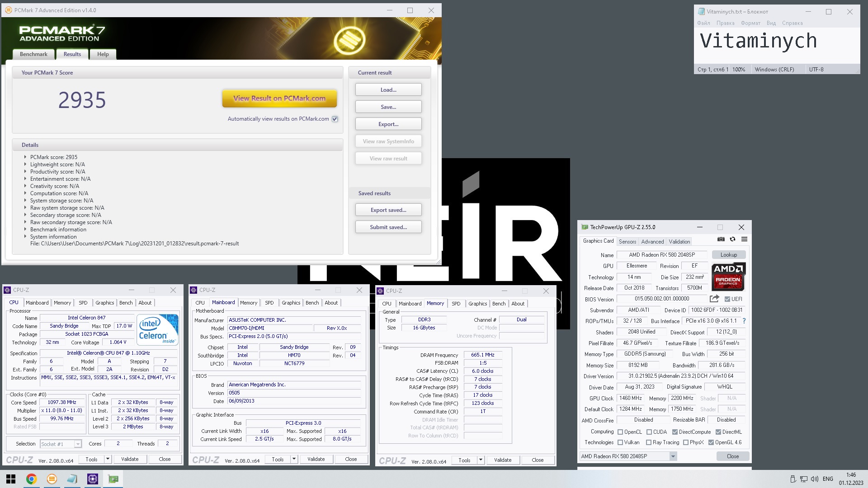Viewport: 868px width, 488px height.
Task: Toggle automatically view results on PCMark.com checkbox
Action: pyautogui.click(x=335, y=119)
